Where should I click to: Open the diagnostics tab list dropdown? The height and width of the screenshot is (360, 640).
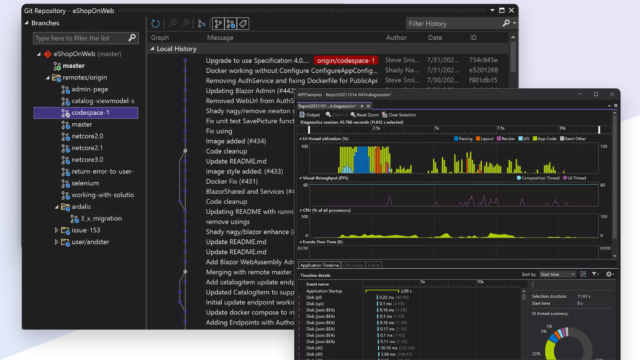(x=609, y=106)
